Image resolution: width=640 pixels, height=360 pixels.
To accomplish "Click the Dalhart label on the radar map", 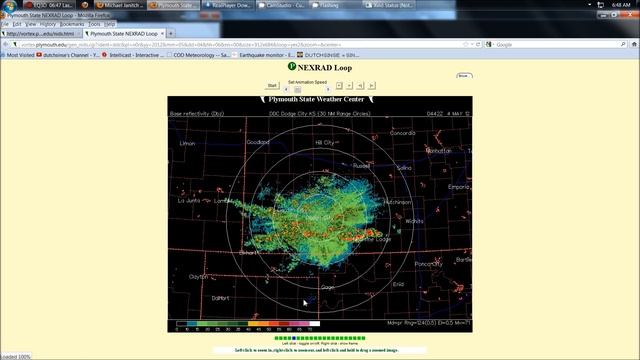I will [220, 298].
